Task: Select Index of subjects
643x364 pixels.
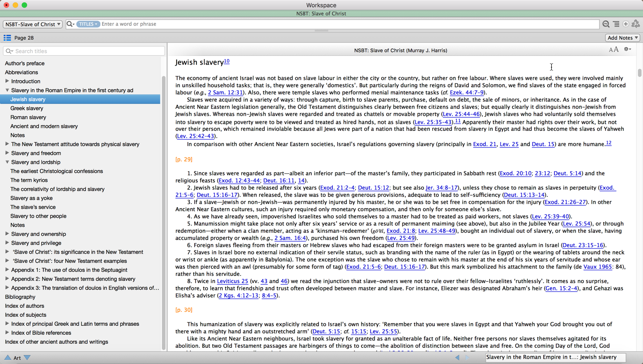Action: [26, 315]
